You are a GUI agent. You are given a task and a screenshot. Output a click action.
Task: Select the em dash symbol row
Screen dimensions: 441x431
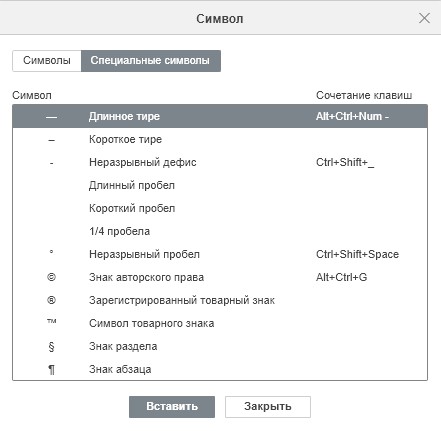pyautogui.click(x=220, y=116)
